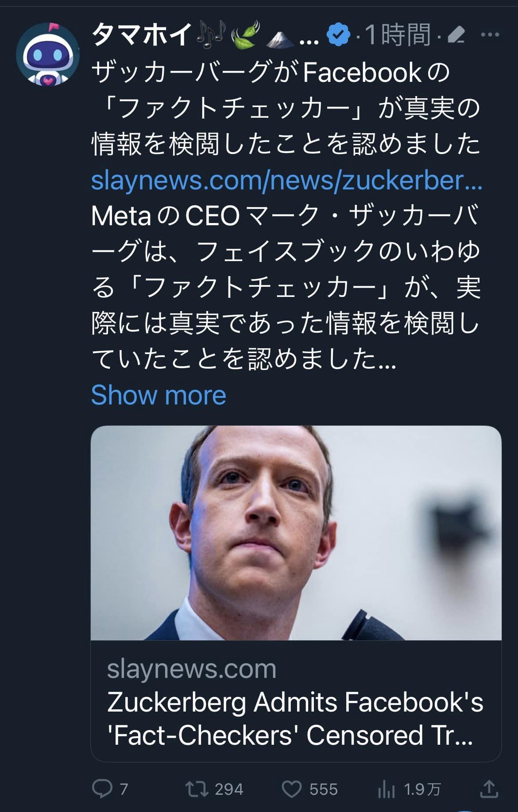The image size is (518, 812).
Task: Open the tweet via the 1時間 timestamp
Action: point(398,35)
